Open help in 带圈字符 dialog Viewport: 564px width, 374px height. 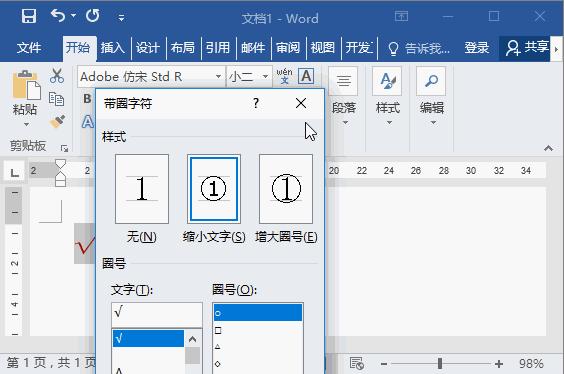255,104
